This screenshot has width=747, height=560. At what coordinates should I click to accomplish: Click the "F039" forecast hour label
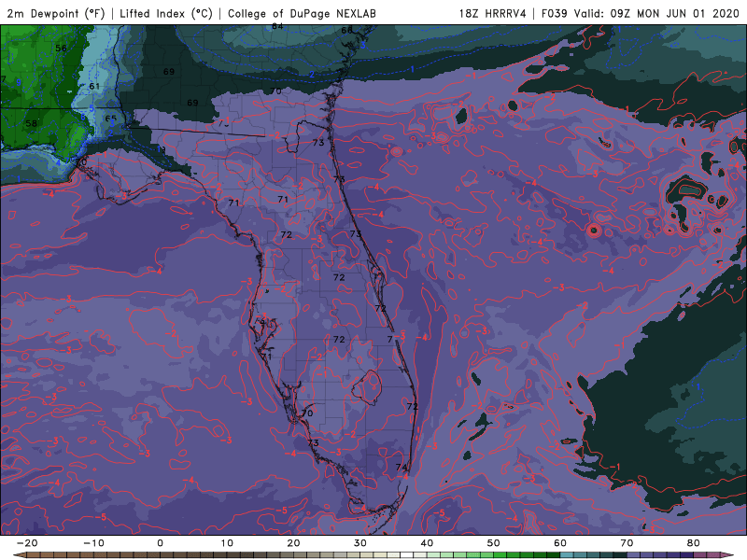pos(555,13)
